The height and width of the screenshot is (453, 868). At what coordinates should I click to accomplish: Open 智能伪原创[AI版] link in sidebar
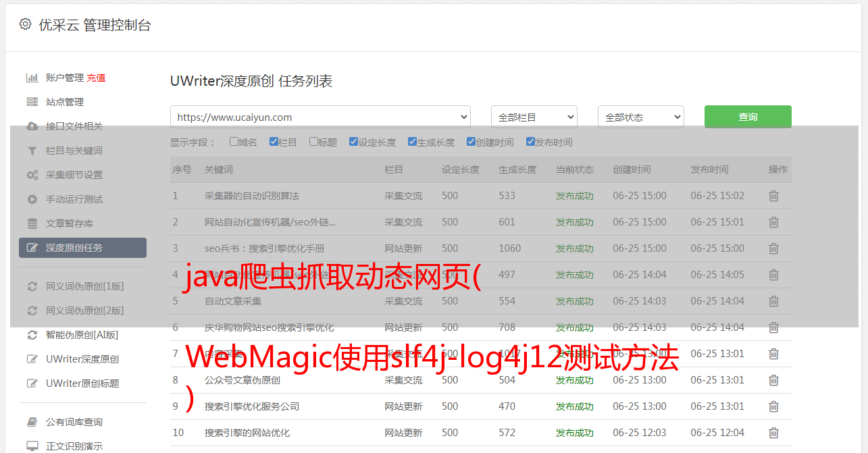(x=82, y=335)
